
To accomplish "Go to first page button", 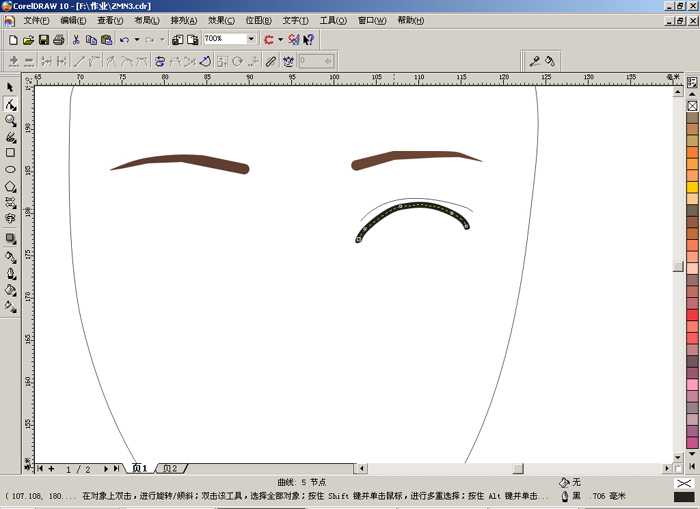I will click(40, 469).
